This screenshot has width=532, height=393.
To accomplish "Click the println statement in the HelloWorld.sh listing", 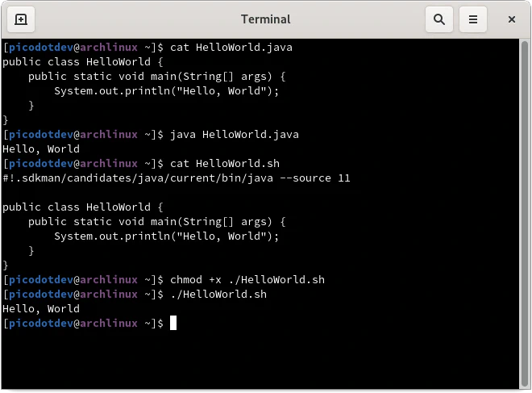I will click(x=166, y=236).
